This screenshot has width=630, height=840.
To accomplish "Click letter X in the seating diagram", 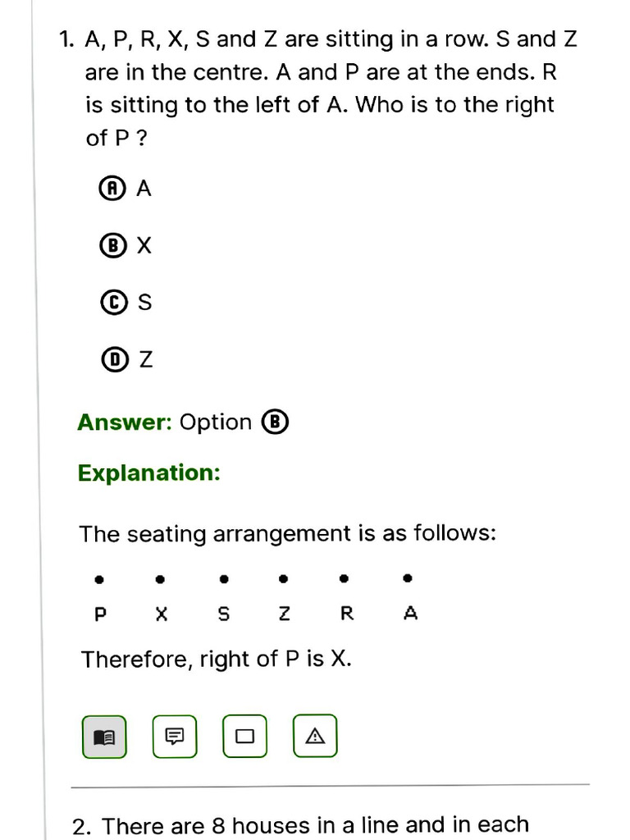I will [x=162, y=614].
